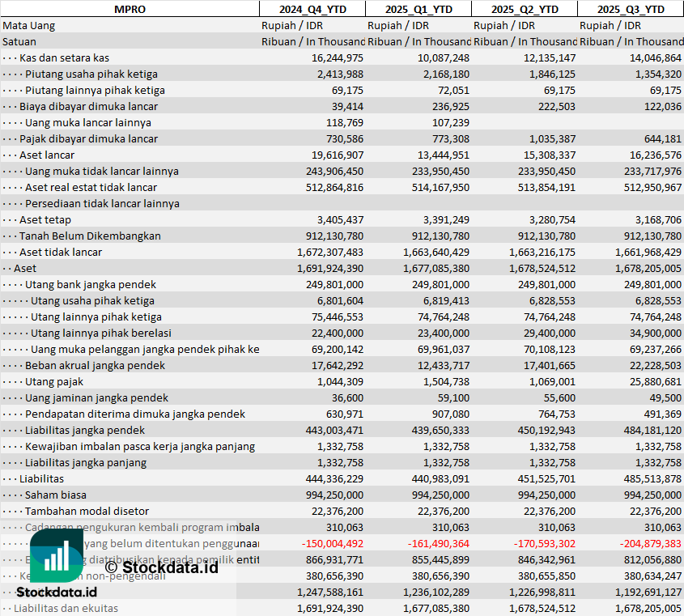
Task: Select the 2024_Q4_YTD column header
Action: [312, 9]
